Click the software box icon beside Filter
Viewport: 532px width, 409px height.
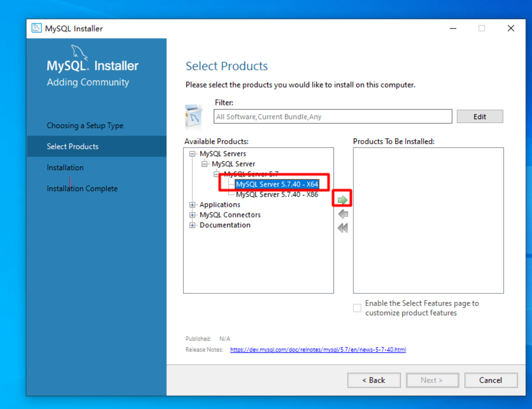click(194, 117)
